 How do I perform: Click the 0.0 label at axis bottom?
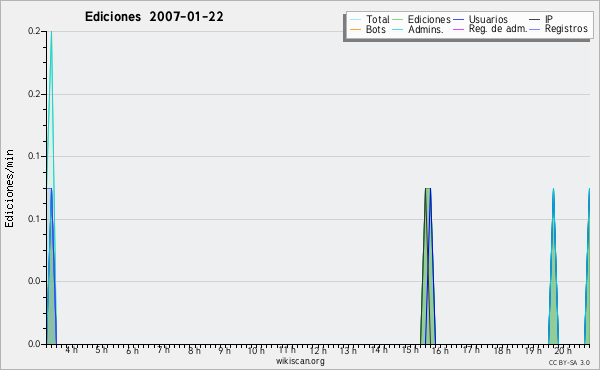click(x=34, y=344)
